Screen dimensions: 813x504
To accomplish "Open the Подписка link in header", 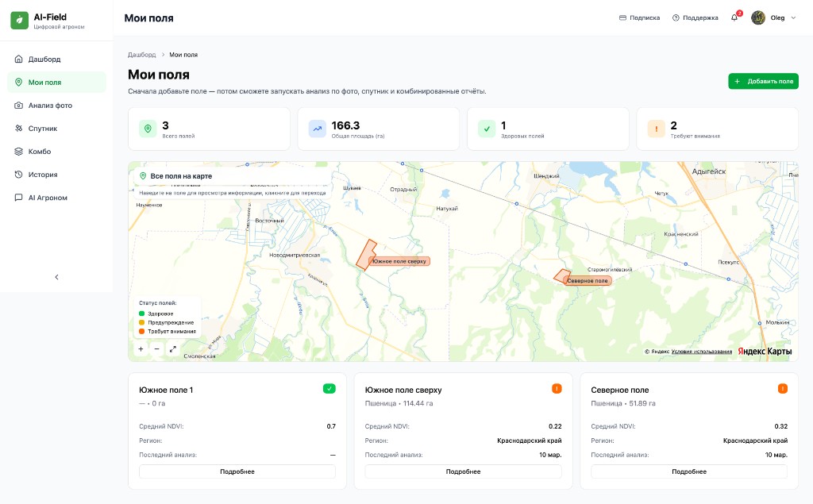I will (x=639, y=17).
